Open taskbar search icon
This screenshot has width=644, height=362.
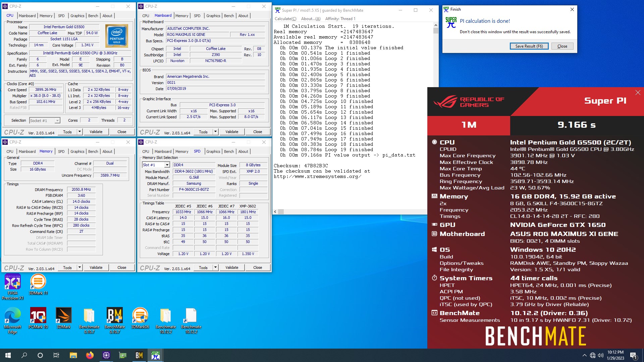[x=24, y=355]
